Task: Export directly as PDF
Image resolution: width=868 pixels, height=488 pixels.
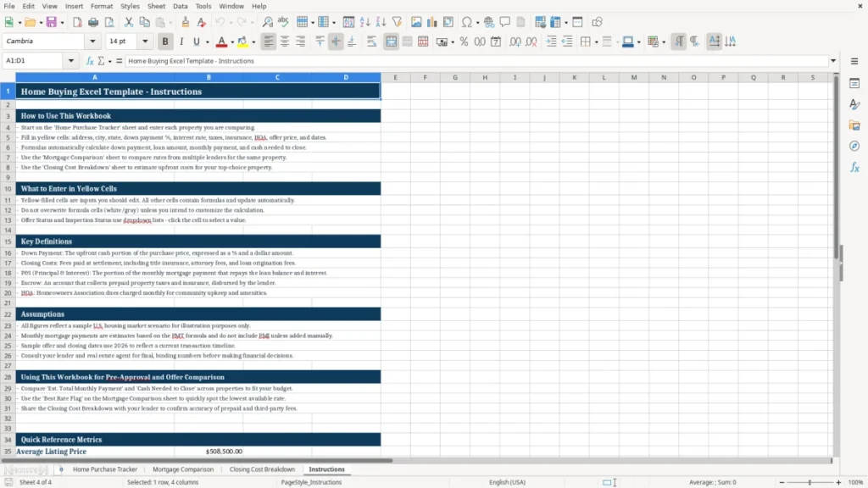Action: point(77,22)
